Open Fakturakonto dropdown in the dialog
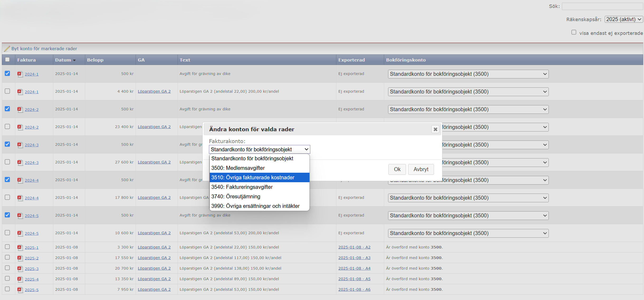 [259, 149]
